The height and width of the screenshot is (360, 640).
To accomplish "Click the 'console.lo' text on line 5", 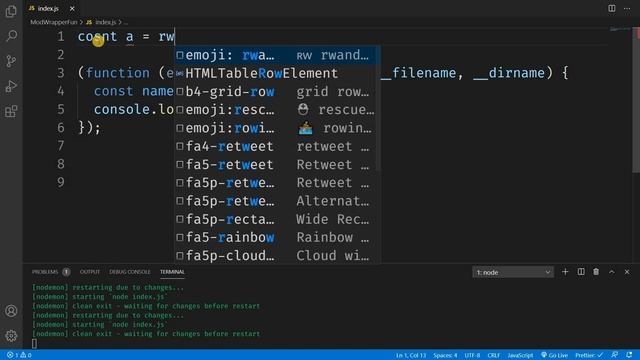I will [x=134, y=109].
